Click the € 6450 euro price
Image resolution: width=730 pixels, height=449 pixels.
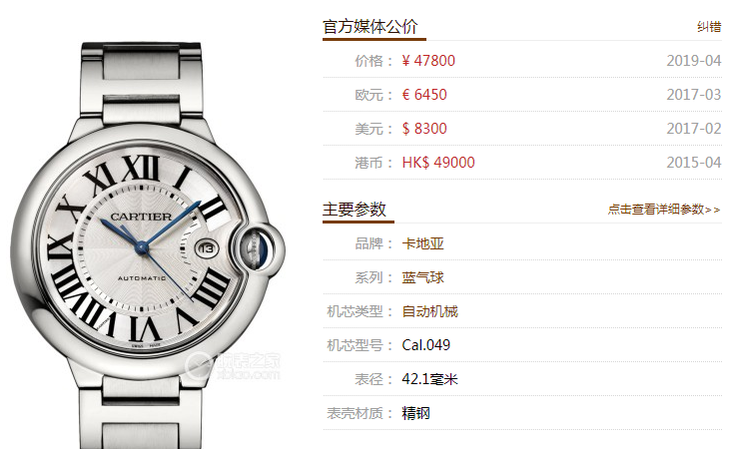coord(424,95)
